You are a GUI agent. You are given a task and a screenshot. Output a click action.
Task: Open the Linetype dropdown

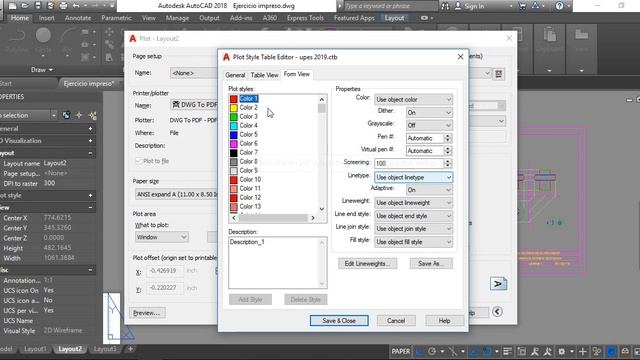(413, 177)
